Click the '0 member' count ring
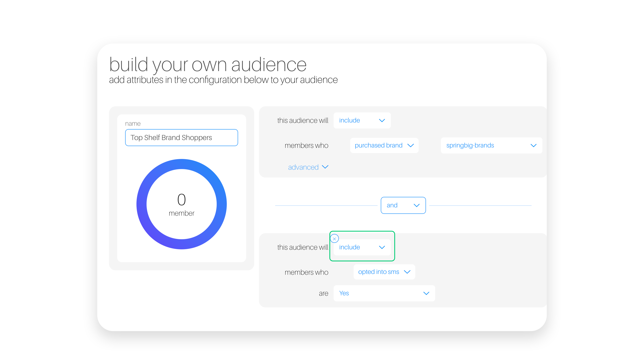The width and height of the screenshot is (644, 363). click(181, 204)
